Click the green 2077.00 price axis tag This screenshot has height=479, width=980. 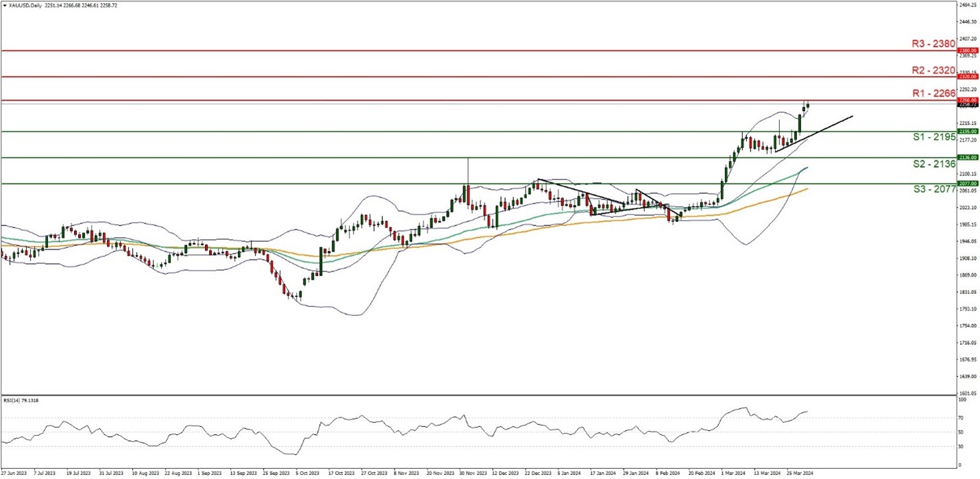968,183
